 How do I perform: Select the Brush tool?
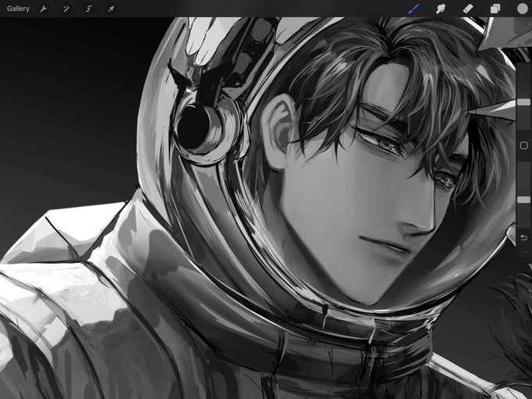coord(414,9)
